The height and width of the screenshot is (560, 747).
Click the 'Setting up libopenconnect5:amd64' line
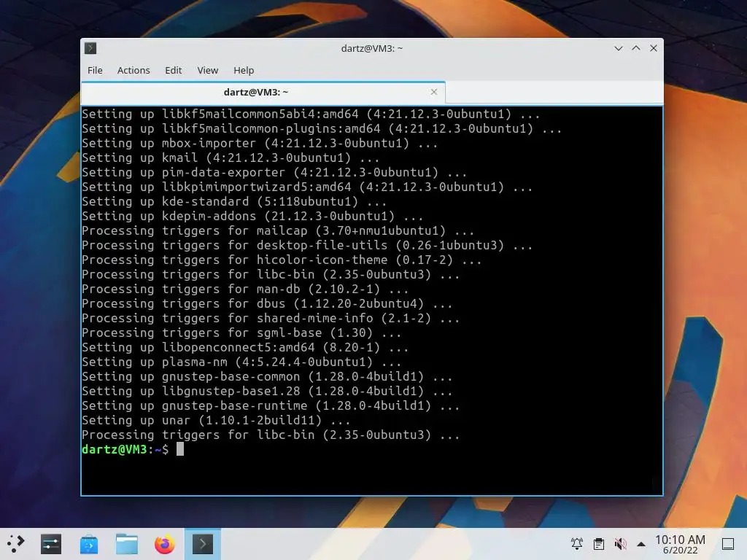pos(245,348)
